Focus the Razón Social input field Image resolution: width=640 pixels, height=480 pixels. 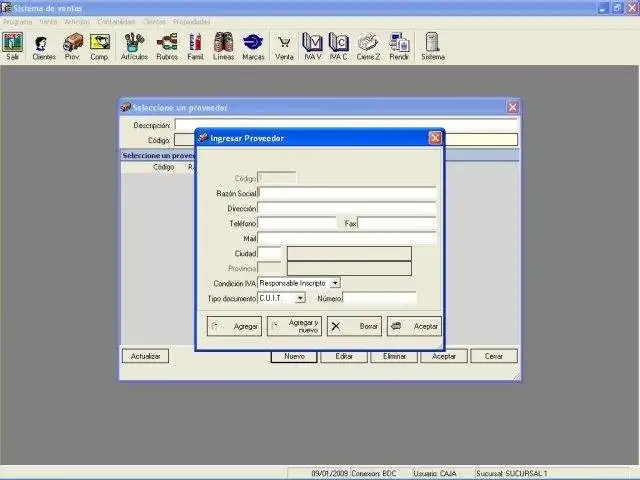coord(347,193)
